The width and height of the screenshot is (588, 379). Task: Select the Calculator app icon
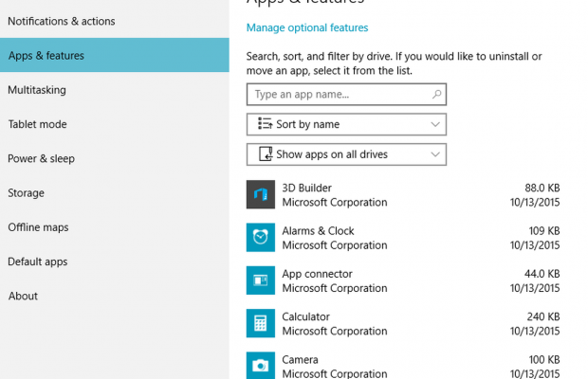pyautogui.click(x=261, y=323)
